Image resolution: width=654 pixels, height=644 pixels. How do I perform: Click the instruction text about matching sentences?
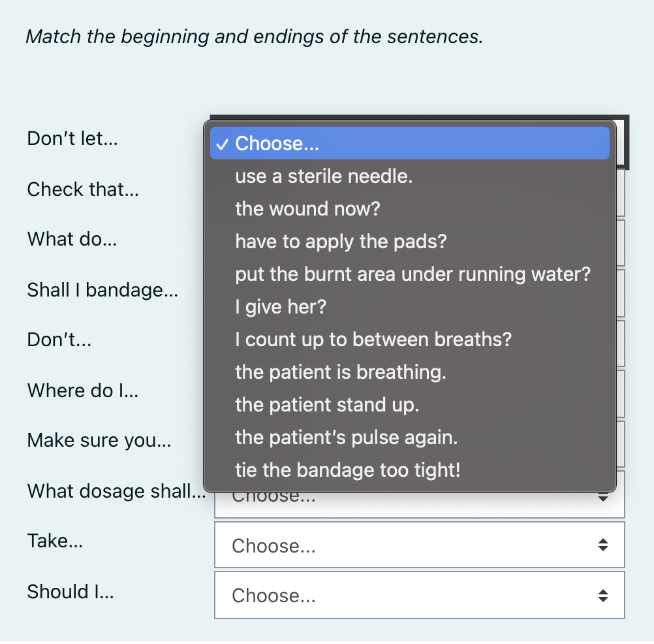[x=254, y=37]
